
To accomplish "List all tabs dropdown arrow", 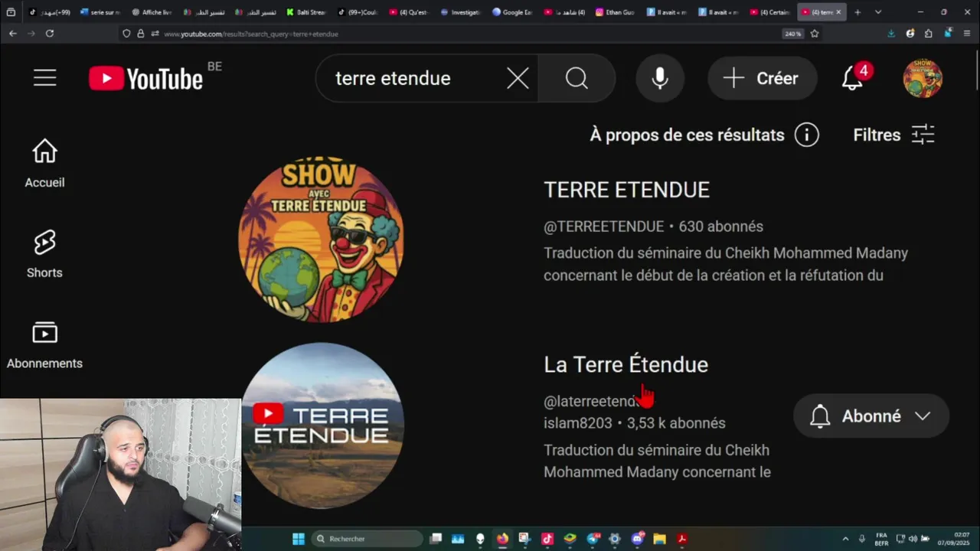I will tap(878, 12).
